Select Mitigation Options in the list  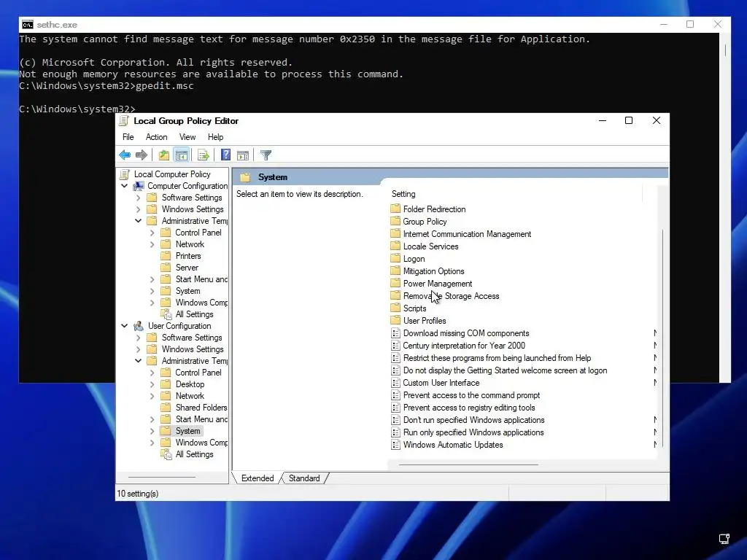(x=433, y=271)
